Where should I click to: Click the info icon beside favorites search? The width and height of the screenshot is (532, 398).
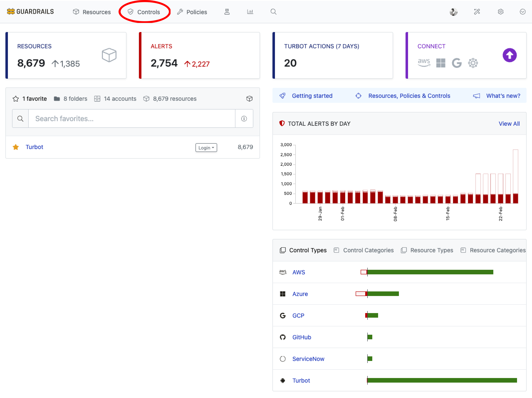click(x=244, y=118)
